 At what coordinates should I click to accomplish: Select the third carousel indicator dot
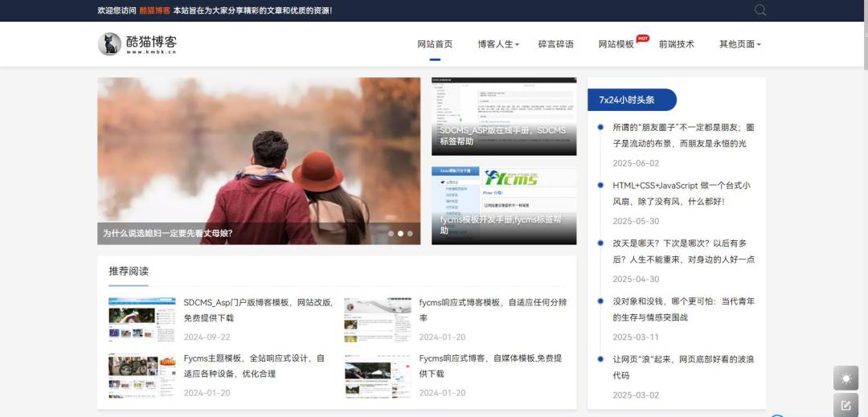coord(410,234)
